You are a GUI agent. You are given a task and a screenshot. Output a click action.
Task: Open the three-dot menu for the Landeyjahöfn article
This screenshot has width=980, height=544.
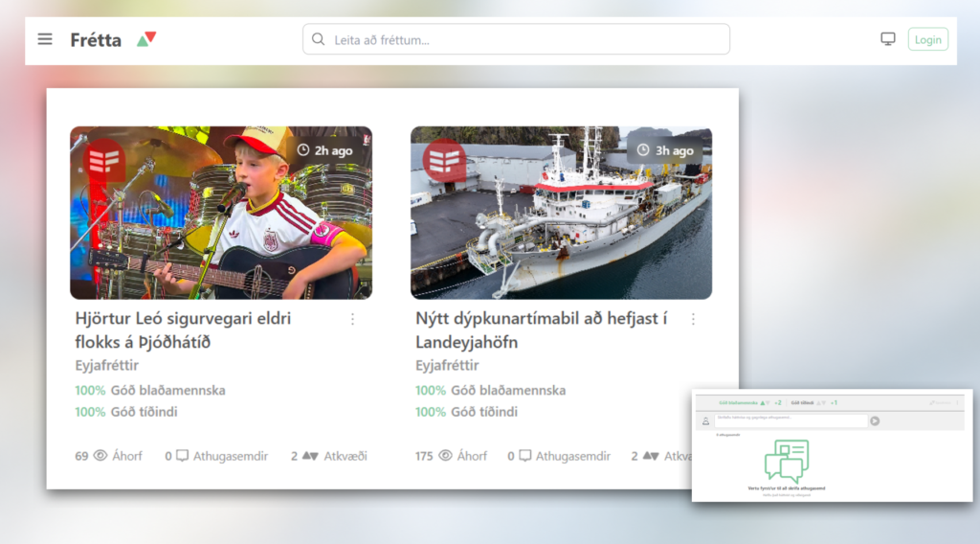coord(693,320)
